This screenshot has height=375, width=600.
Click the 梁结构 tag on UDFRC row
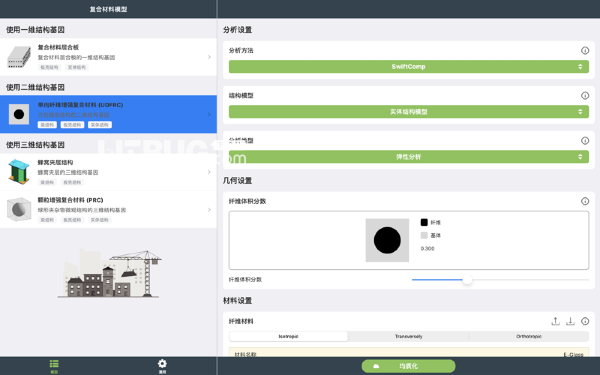(47, 125)
